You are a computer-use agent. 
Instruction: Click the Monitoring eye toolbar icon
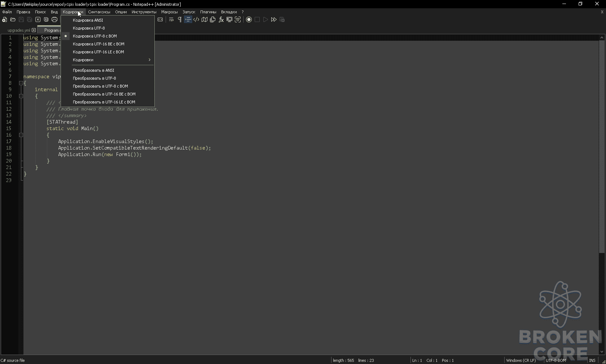click(238, 19)
